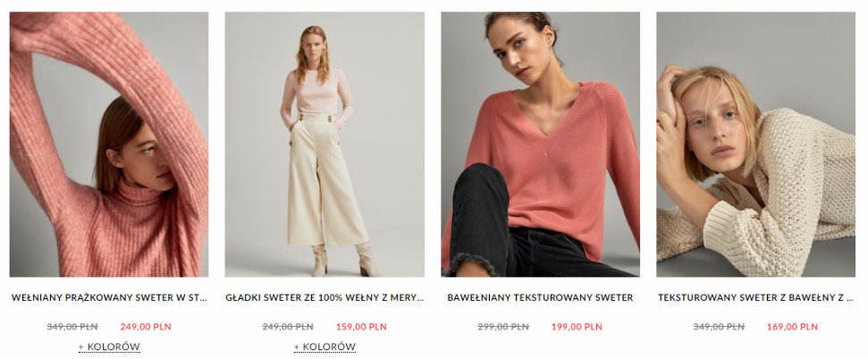Open the pink ribbed turtleneck sweater photo
Viewport: 868px width, 359px height.
109,145
